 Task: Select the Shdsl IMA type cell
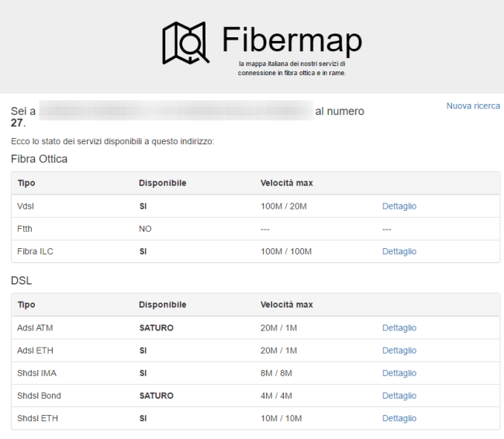[36, 373]
